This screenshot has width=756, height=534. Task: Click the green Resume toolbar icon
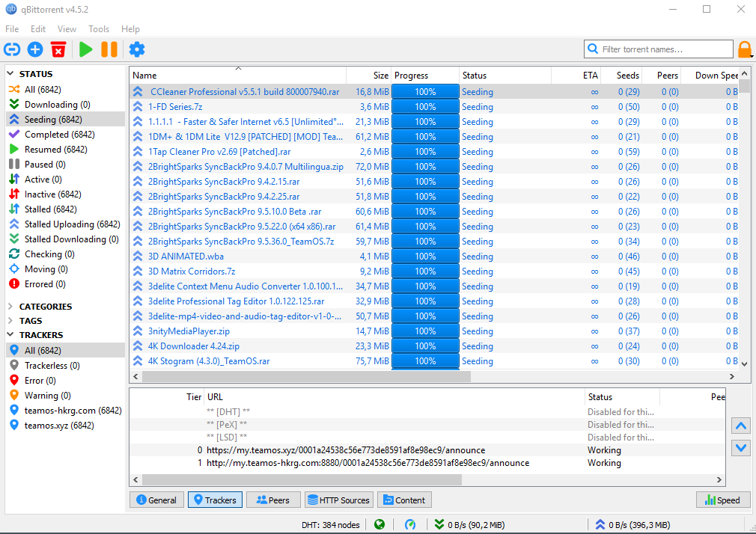pyautogui.click(x=86, y=49)
